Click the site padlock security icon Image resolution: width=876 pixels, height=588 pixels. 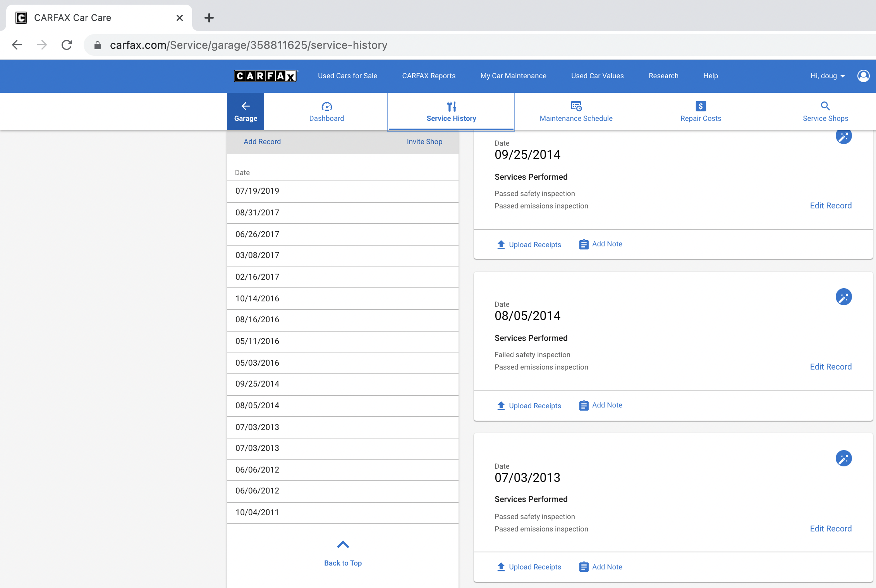click(98, 45)
